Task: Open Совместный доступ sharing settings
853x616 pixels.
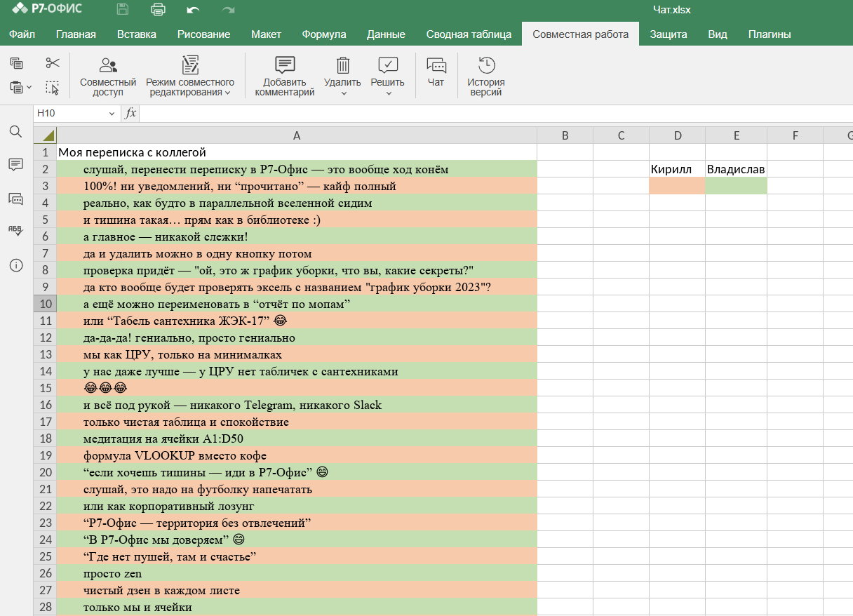Action: [x=108, y=76]
